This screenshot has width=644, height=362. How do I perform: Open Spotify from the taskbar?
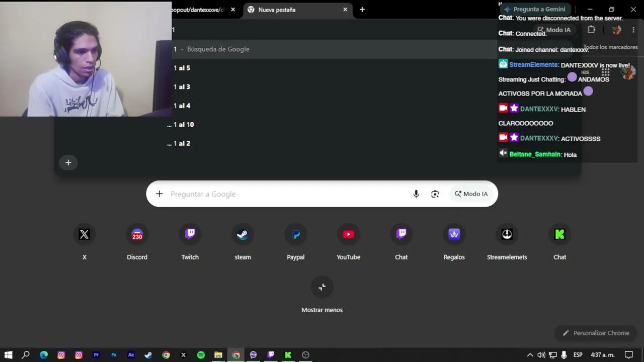(x=201, y=355)
